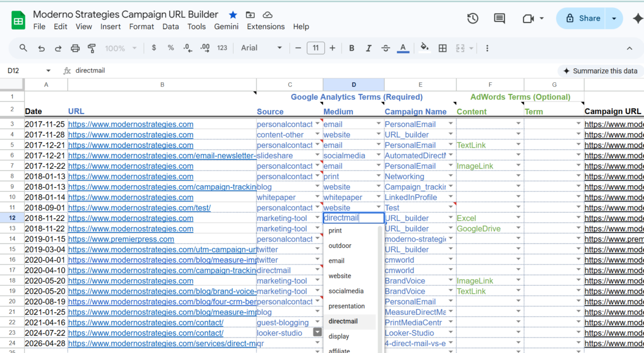Search the menus with magnifier icon
Screen dimensions: 644x353
coord(23,48)
